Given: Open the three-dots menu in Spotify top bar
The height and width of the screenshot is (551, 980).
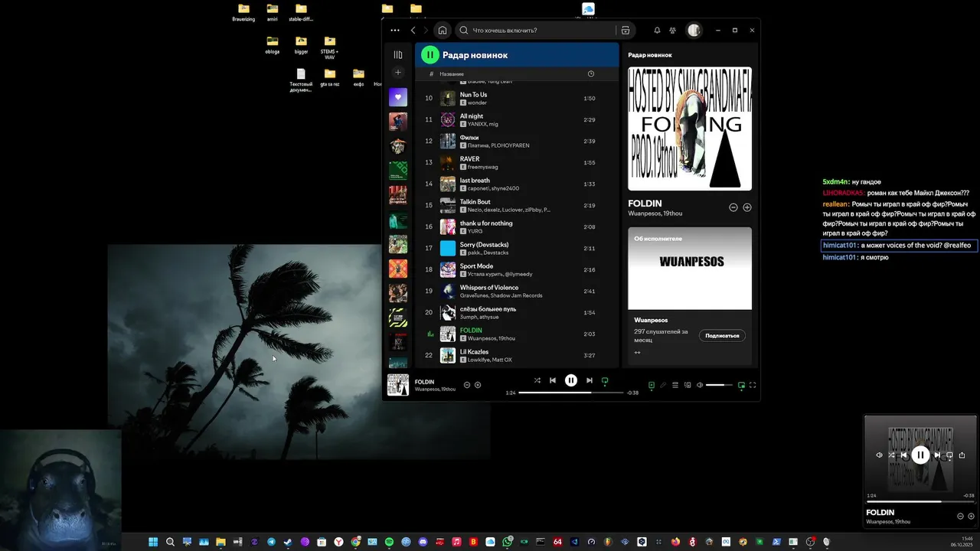Looking at the screenshot, I should tap(394, 31).
